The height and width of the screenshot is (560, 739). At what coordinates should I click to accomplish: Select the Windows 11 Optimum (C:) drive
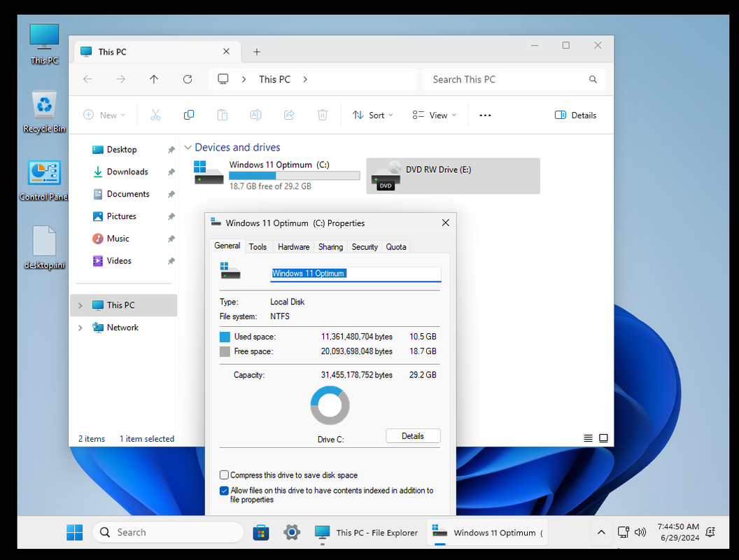coord(277,176)
